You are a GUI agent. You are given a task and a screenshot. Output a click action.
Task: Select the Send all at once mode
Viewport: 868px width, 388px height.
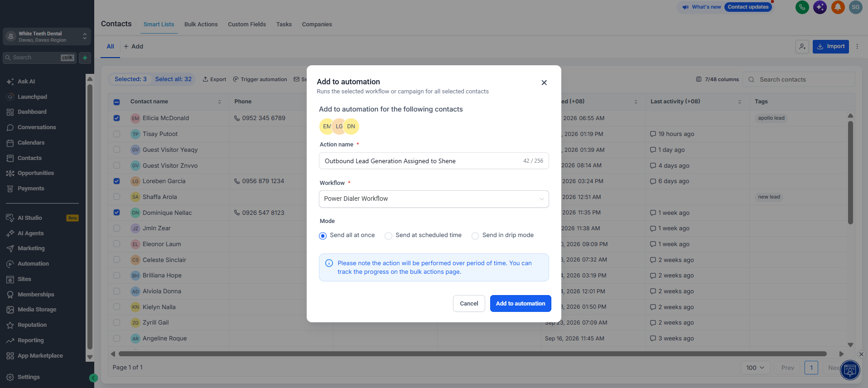click(323, 236)
